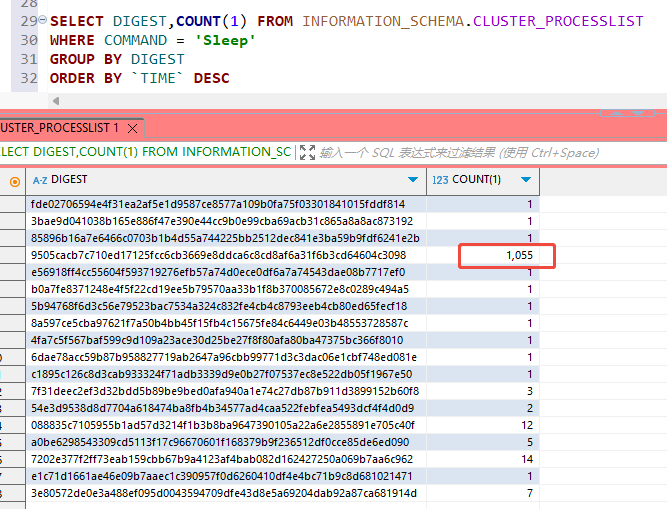
Task: Select the DIGEST column header
Action: [x=226, y=181]
